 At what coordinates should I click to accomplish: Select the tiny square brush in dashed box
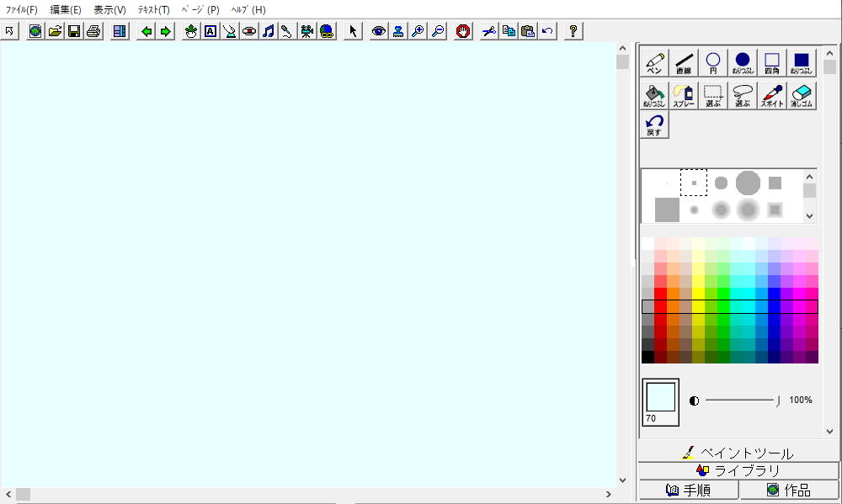[694, 183]
